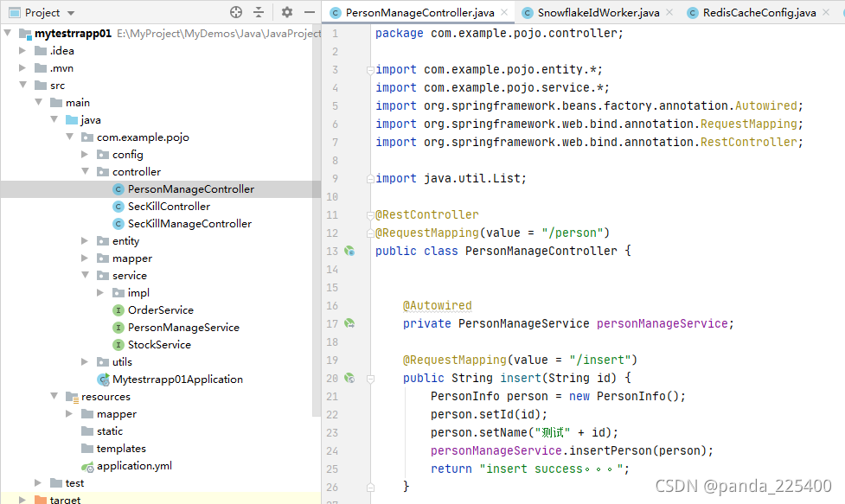Screen dimensions: 845x504
Task: Collapse the java source folder
Action: (54, 119)
